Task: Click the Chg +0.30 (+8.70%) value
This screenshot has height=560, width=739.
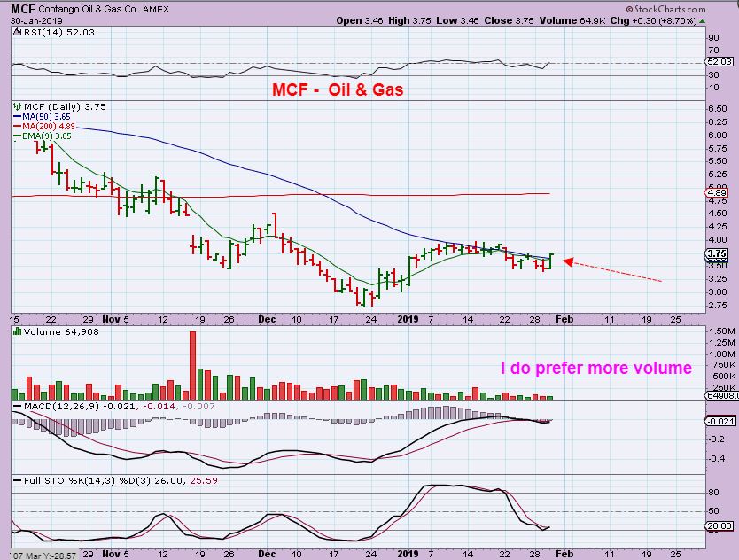Action: point(654,20)
